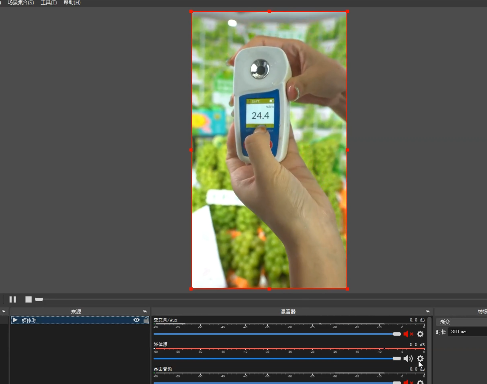Toggle visibility eye of the media source

point(136,320)
